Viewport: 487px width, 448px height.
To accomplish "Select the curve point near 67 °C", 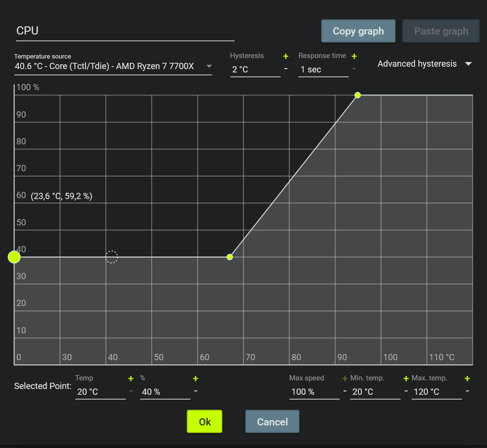I will [x=229, y=257].
